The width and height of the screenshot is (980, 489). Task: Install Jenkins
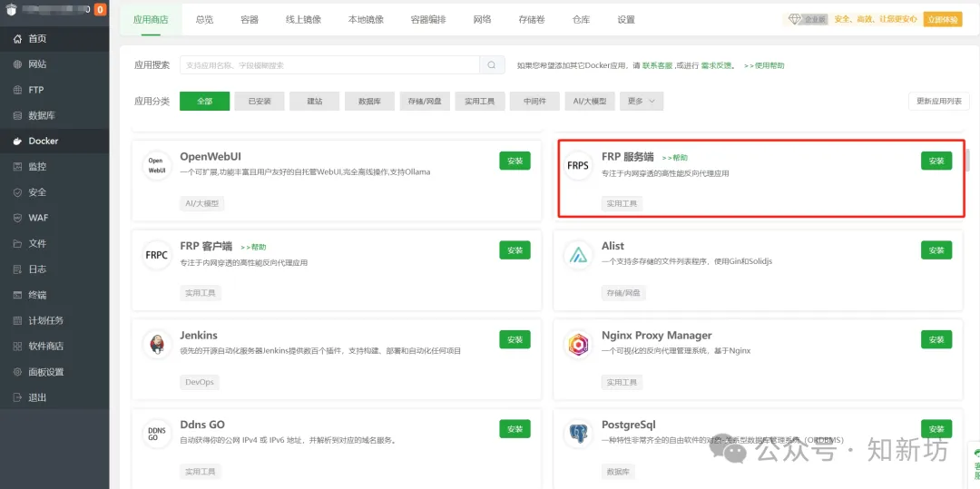pos(515,339)
